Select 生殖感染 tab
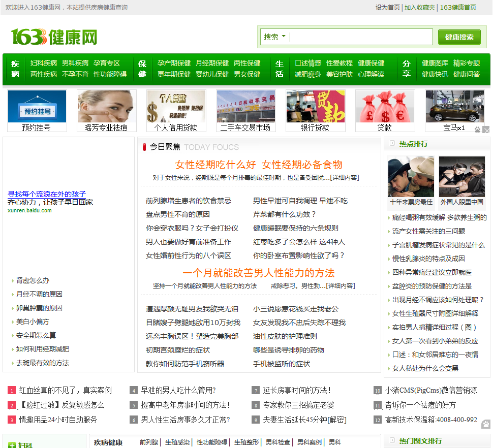The height and width of the screenshot is (448, 493). [177, 442]
